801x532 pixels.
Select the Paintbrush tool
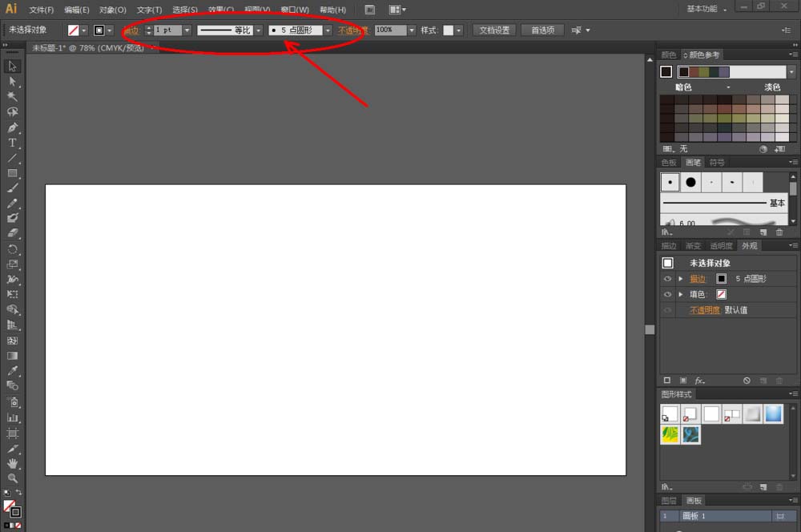(x=12, y=188)
